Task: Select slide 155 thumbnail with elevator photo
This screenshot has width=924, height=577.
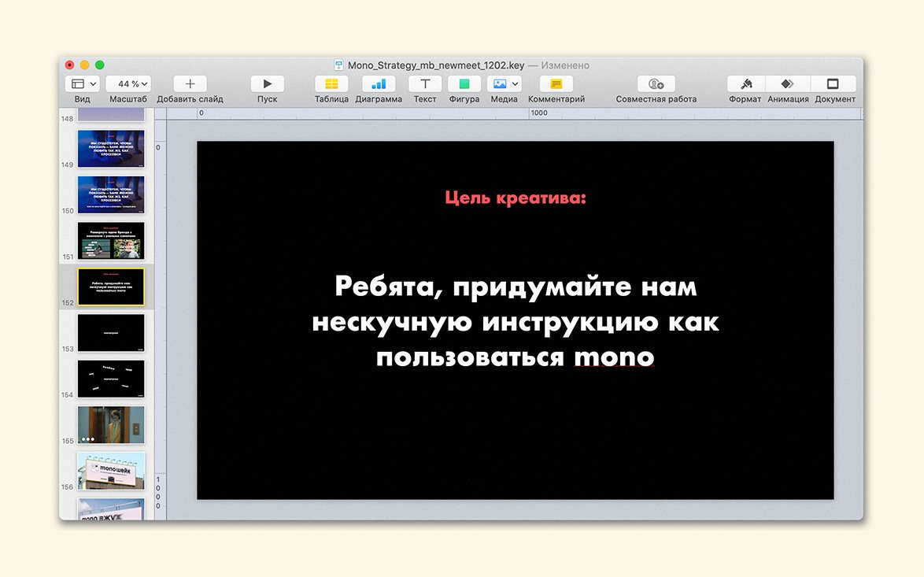Action: pos(111,424)
